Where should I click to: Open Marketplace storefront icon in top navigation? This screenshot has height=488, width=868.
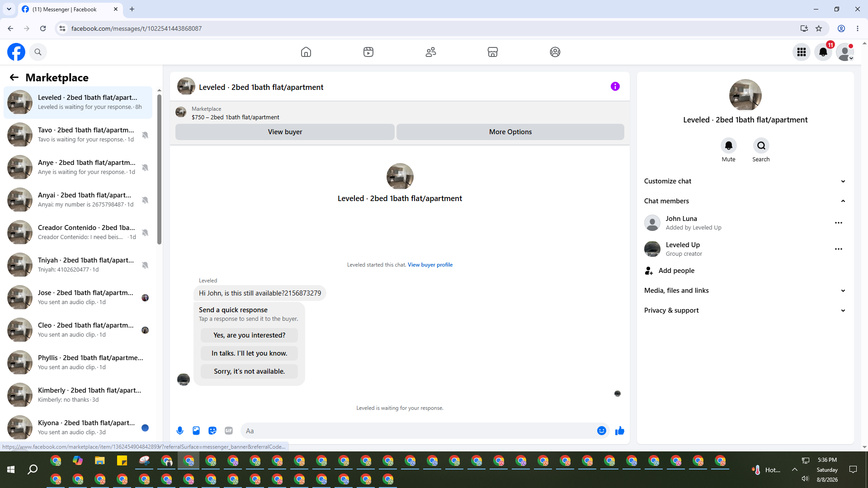tap(493, 52)
